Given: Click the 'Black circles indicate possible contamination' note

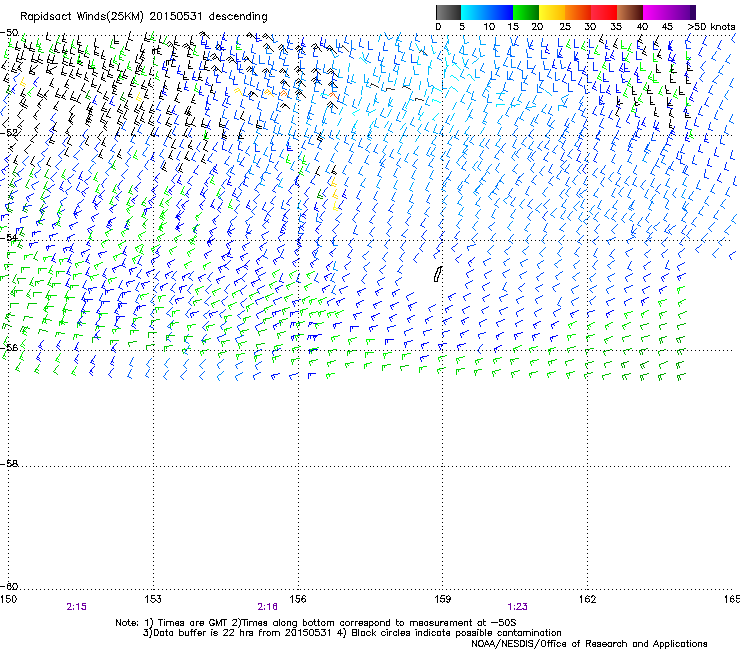Looking at the screenshot, I should (x=456, y=633).
